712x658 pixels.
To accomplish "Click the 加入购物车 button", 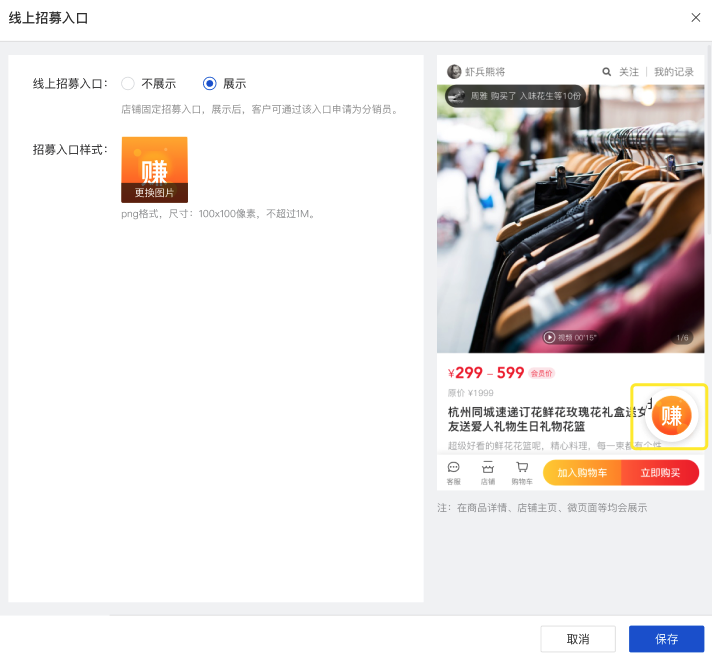I will (x=582, y=473).
